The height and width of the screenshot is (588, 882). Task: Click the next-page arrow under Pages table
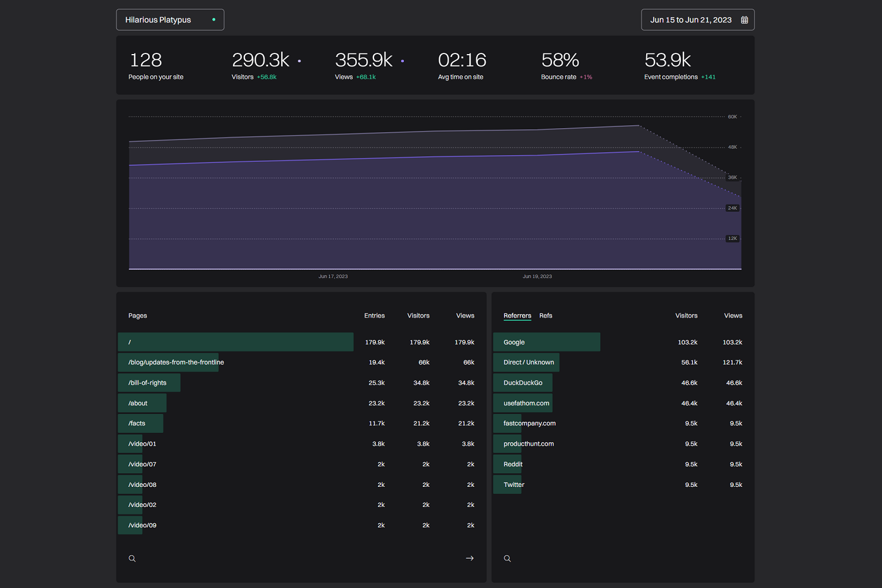pyautogui.click(x=470, y=558)
